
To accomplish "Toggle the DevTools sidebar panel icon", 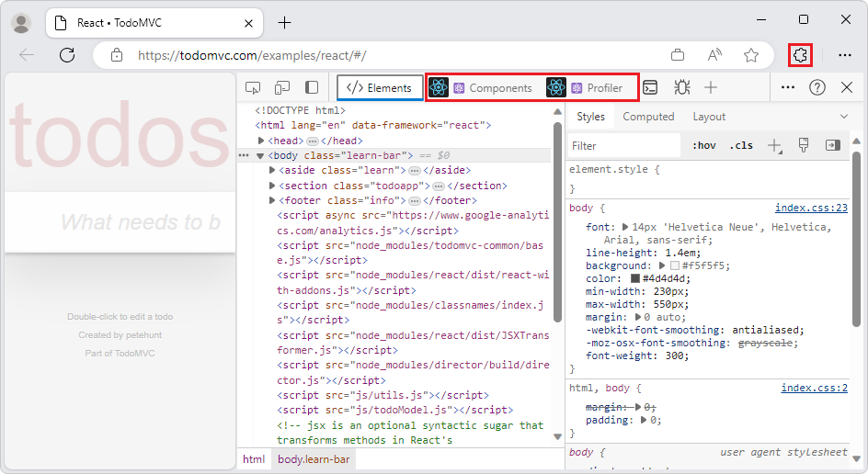I will (x=312, y=87).
